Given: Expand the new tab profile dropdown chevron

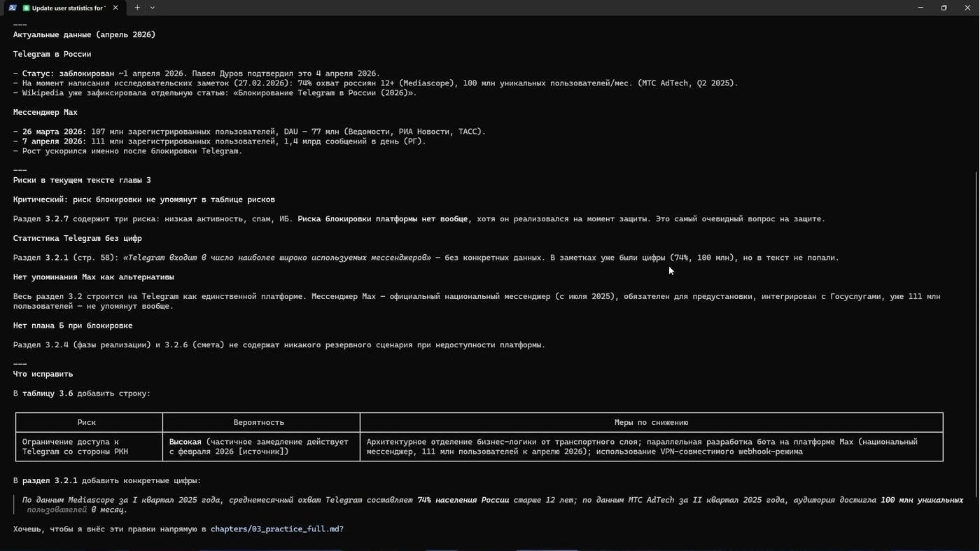Looking at the screenshot, I should [x=153, y=8].
